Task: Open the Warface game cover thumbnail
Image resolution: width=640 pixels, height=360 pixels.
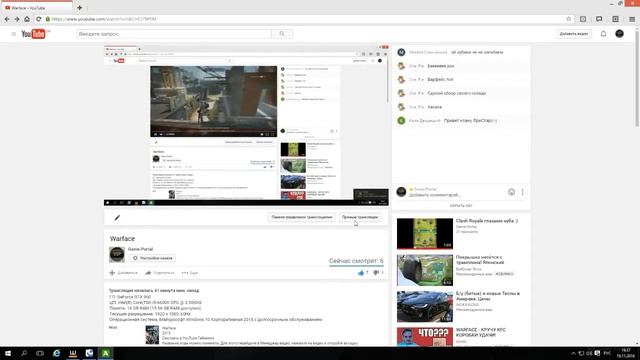Action: click(x=152, y=335)
